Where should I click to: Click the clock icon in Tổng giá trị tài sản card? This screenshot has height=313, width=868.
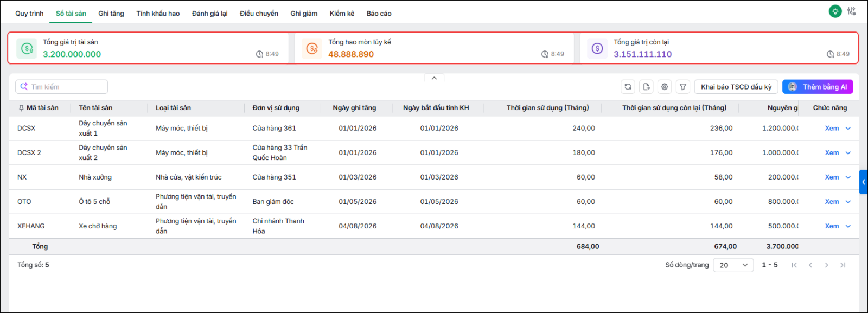(x=259, y=54)
